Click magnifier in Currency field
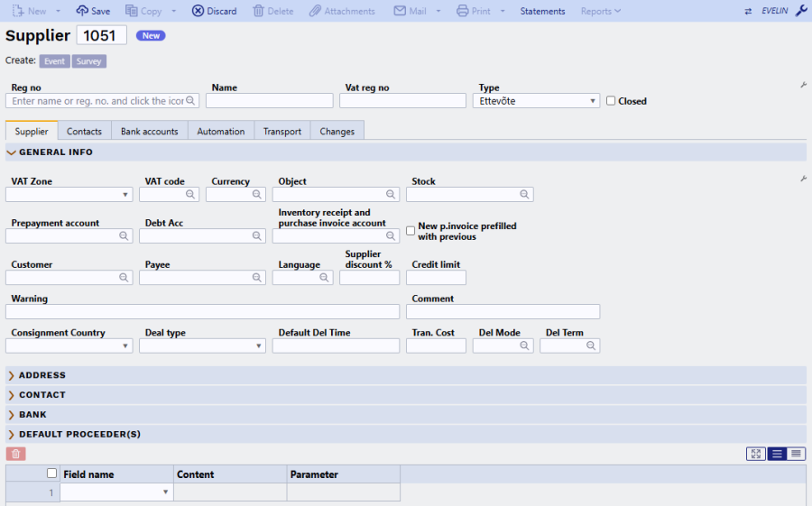 (257, 194)
